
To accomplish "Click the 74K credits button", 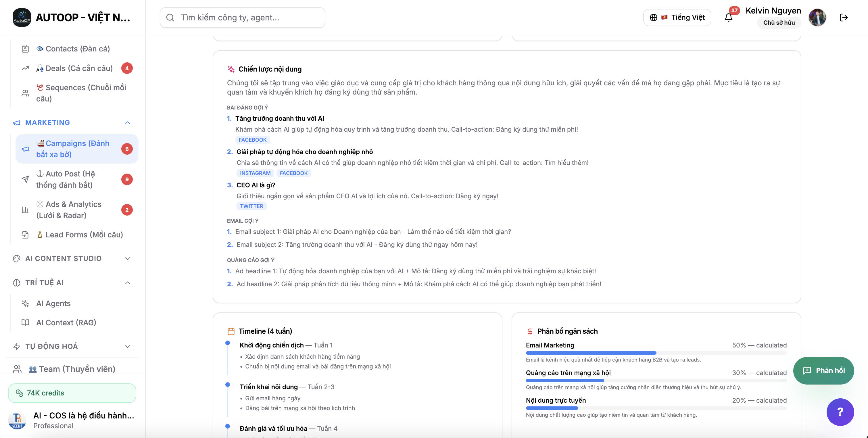I will [72, 393].
